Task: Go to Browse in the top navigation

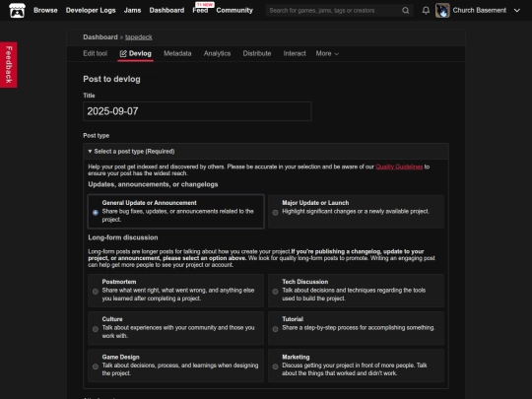Action: pyautogui.click(x=45, y=11)
